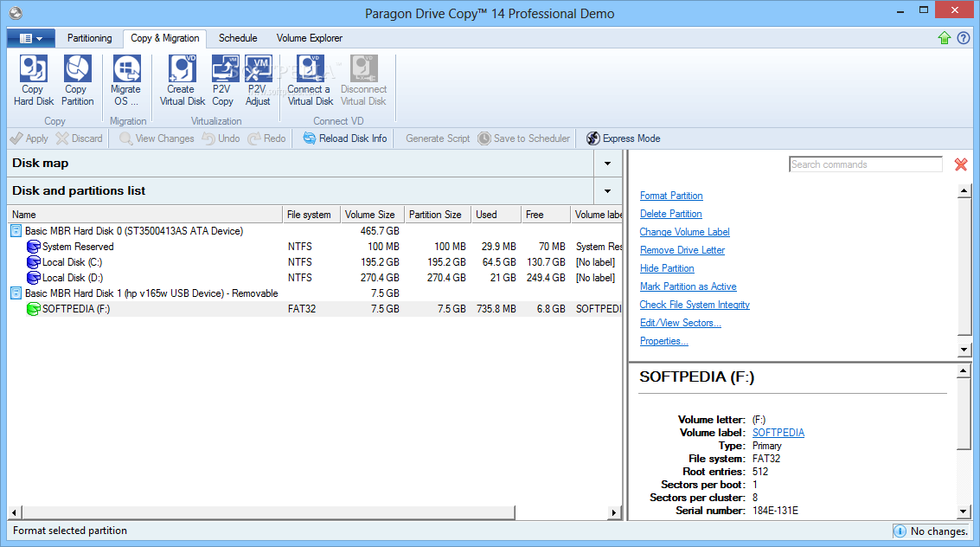Click the Format Partition link
Screen dimensions: 980x547
click(x=671, y=196)
